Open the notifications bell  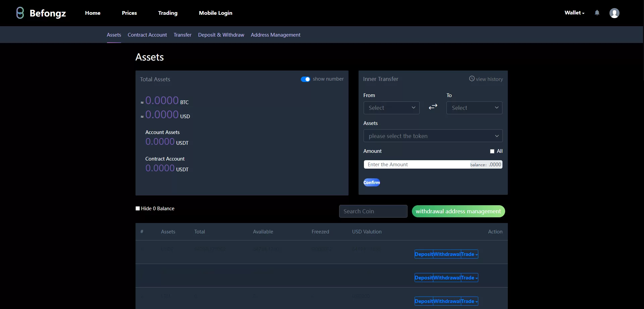pos(597,13)
